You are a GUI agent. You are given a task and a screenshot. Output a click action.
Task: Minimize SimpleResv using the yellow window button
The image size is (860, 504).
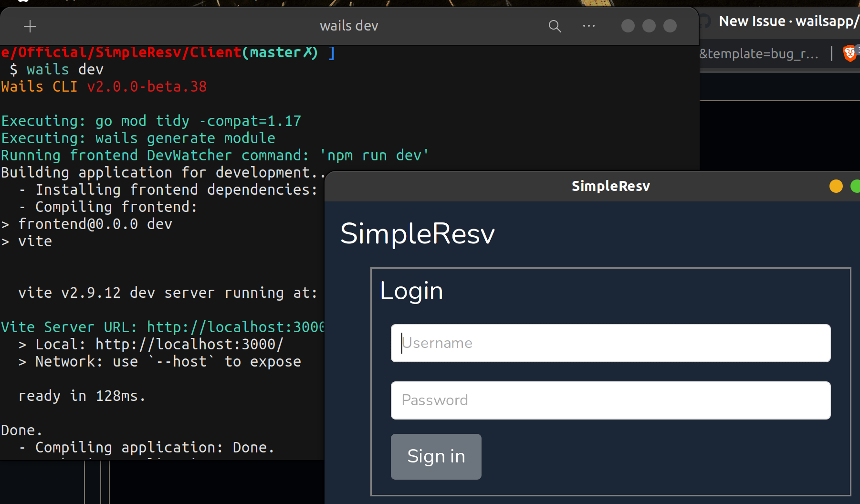836,186
